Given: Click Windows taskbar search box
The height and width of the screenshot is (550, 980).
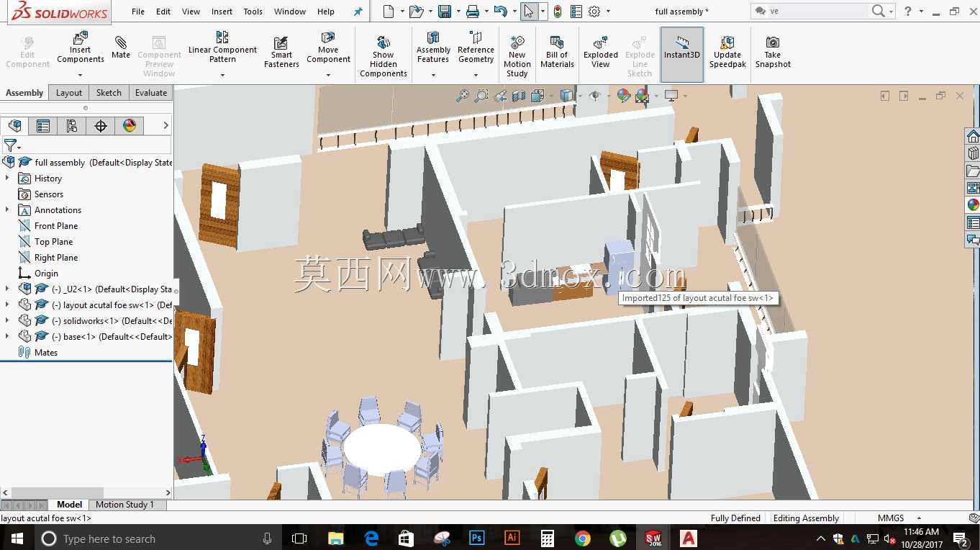Looking at the screenshot, I should (x=158, y=538).
